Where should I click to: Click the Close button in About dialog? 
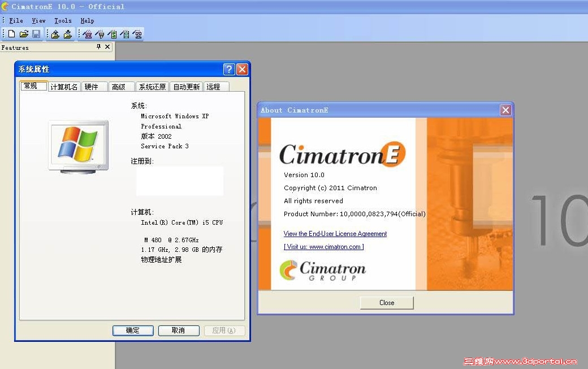tap(387, 303)
